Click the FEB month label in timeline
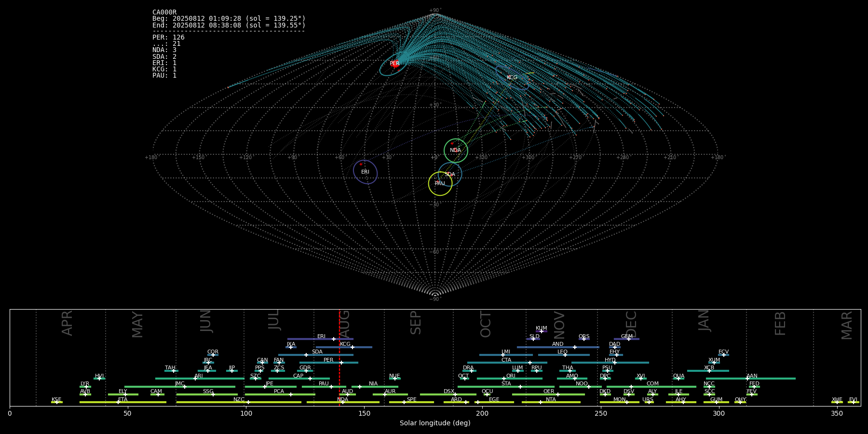Viewport: 868px width, 434px height. 780,323
